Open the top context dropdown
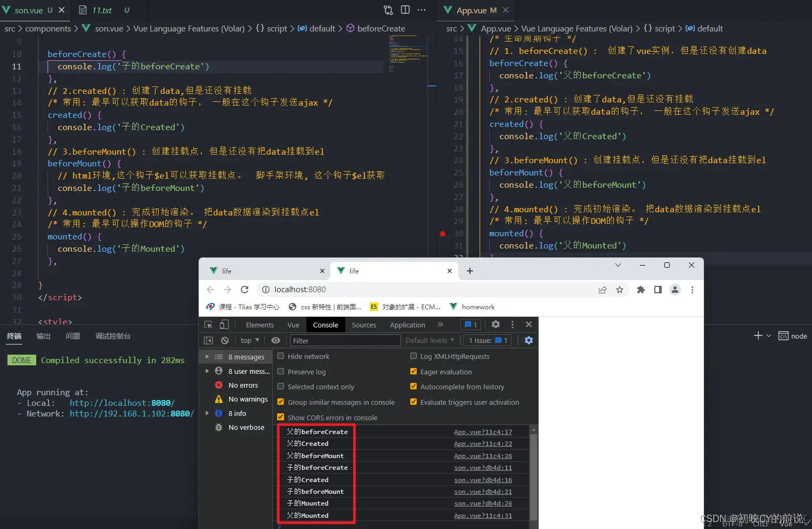The image size is (812, 529). tap(250, 340)
